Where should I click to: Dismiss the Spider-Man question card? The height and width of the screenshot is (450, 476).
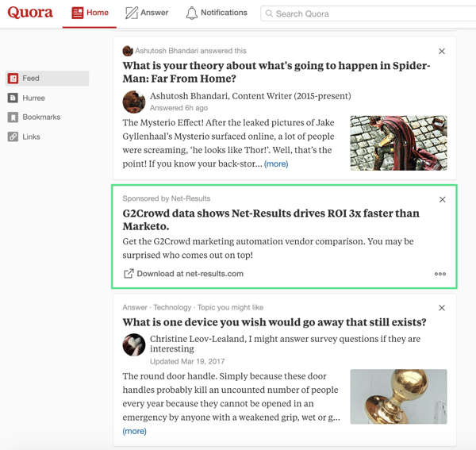tap(442, 52)
